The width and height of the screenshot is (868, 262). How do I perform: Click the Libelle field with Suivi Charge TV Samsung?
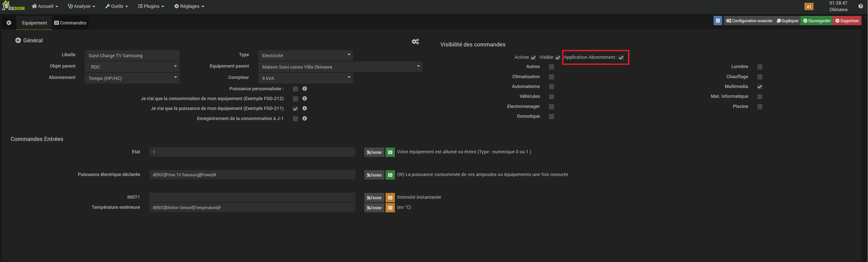coord(132,55)
